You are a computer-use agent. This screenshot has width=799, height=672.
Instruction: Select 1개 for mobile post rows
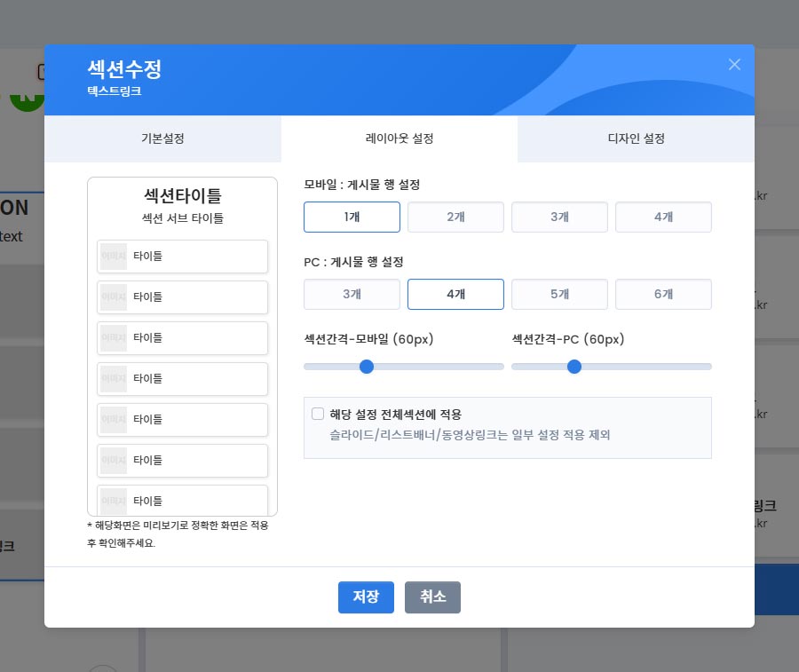pyautogui.click(x=352, y=217)
